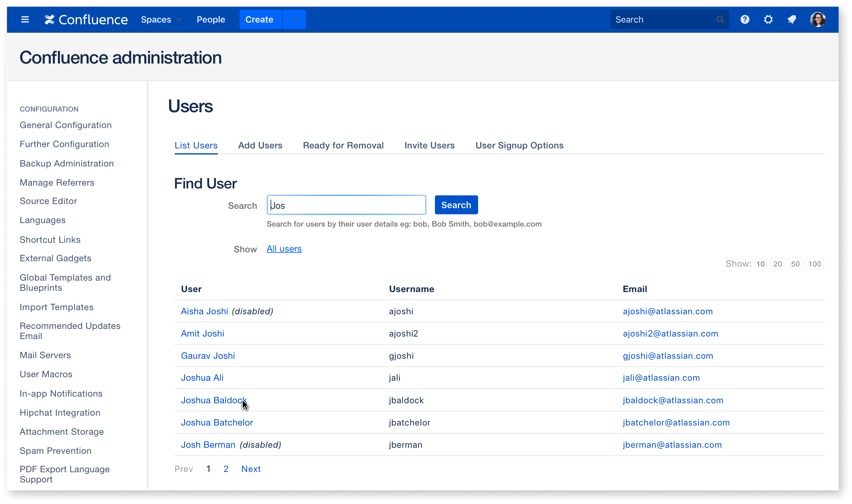Email jbaldock@atlassian.com
The height and width of the screenshot is (504, 852).
pyautogui.click(x=673, y=400)
